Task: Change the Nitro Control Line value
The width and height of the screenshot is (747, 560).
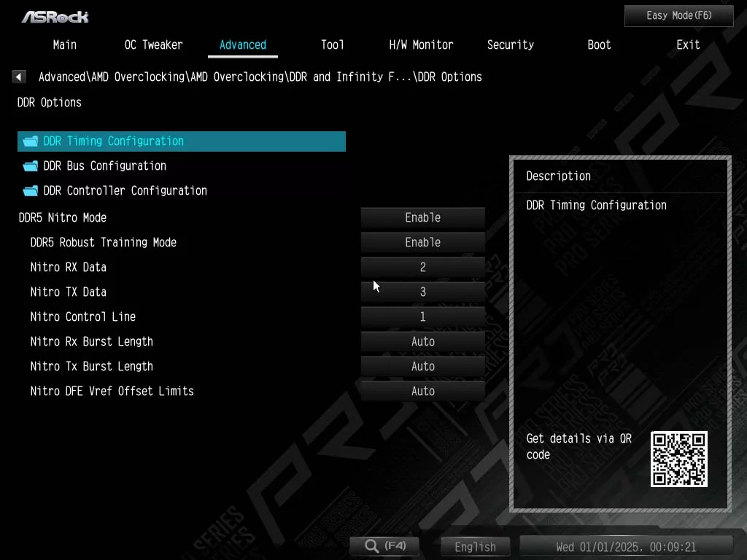Action: [422, 316]
